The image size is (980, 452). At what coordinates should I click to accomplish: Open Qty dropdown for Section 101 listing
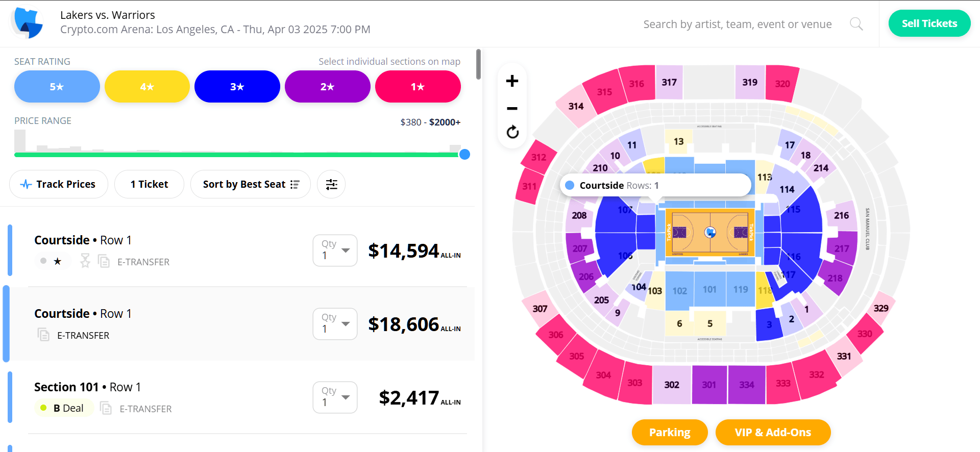point(335,397)
